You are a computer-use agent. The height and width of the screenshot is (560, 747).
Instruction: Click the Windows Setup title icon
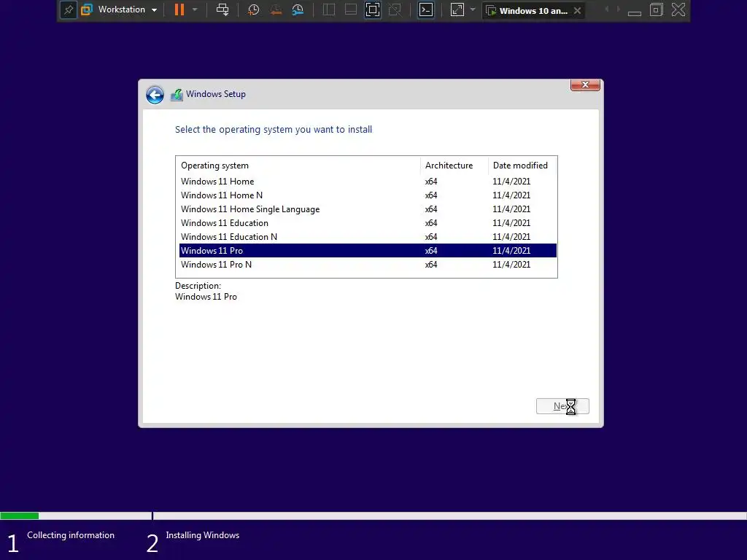(177, 94)
